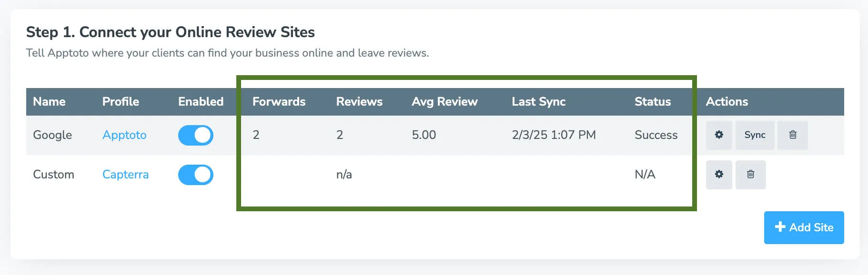The width and height of the screenshot is (868, 275).
Task: Click the Forwards count for Google
Action: pyautogui.click(x=256, y=135)
